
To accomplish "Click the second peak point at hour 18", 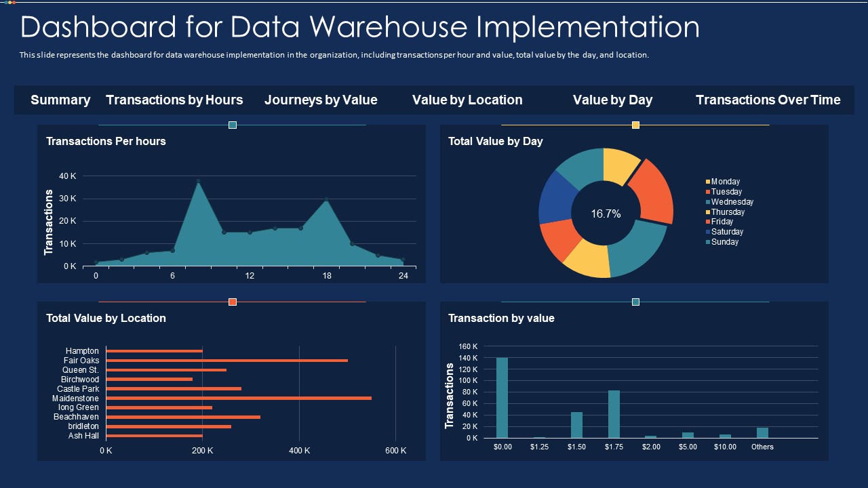I will coord(326,199).
